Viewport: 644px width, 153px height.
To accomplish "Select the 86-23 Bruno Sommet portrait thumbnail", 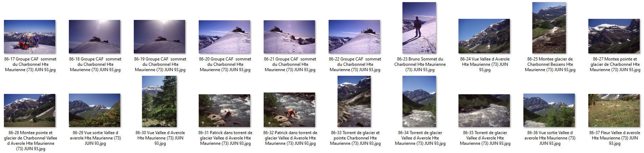I will [419, 28].
